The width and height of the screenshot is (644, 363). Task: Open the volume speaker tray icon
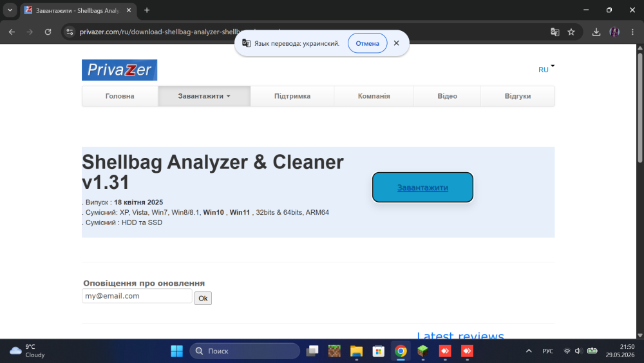click(x=578, y=351)
